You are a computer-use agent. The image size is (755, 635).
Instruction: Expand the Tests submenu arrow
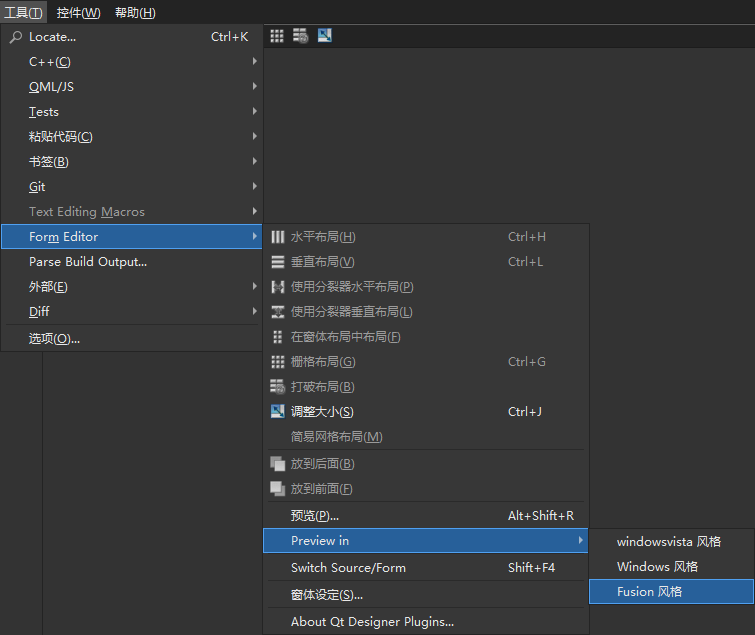255,111
